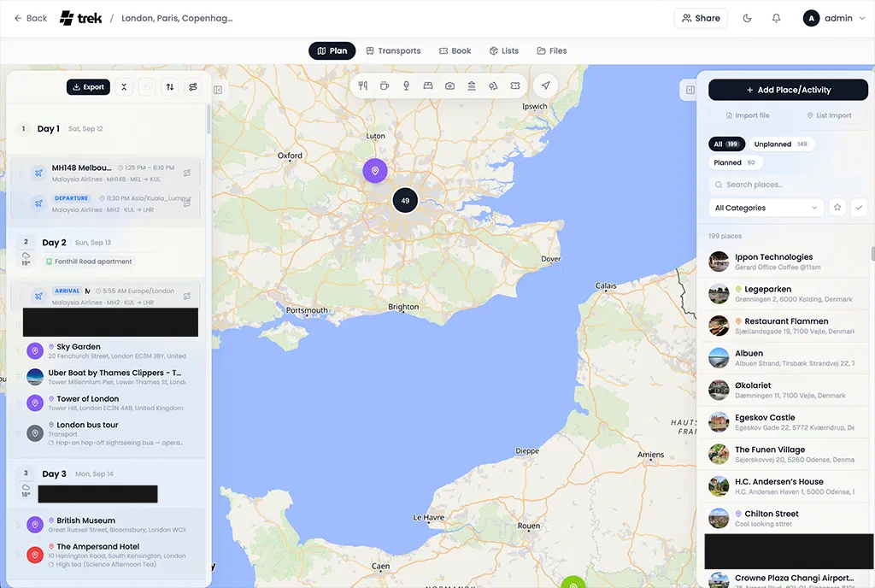Filter map by parks trees icon
875x588 pixels.
493,86
